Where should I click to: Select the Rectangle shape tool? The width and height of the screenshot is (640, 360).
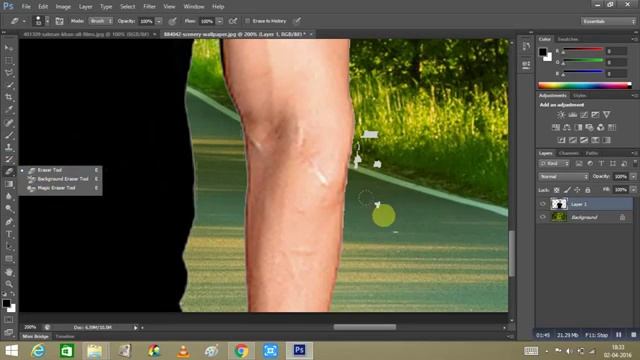[9, 259]
